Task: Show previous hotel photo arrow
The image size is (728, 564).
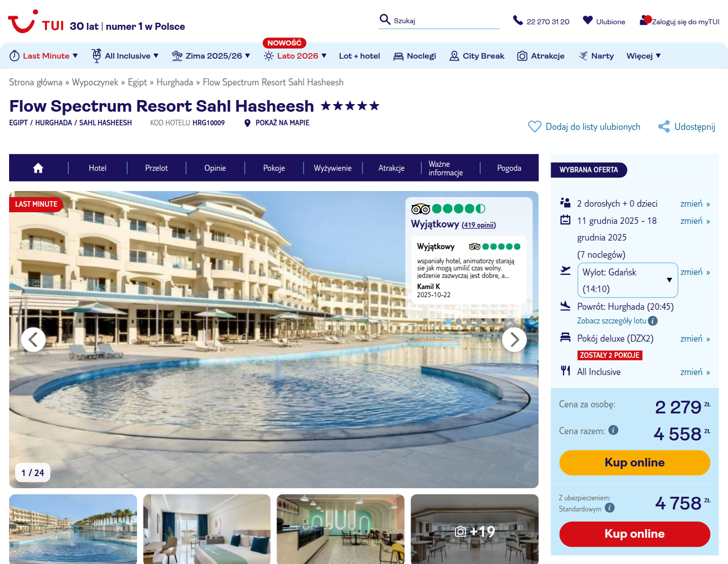Action: [33, 340]
